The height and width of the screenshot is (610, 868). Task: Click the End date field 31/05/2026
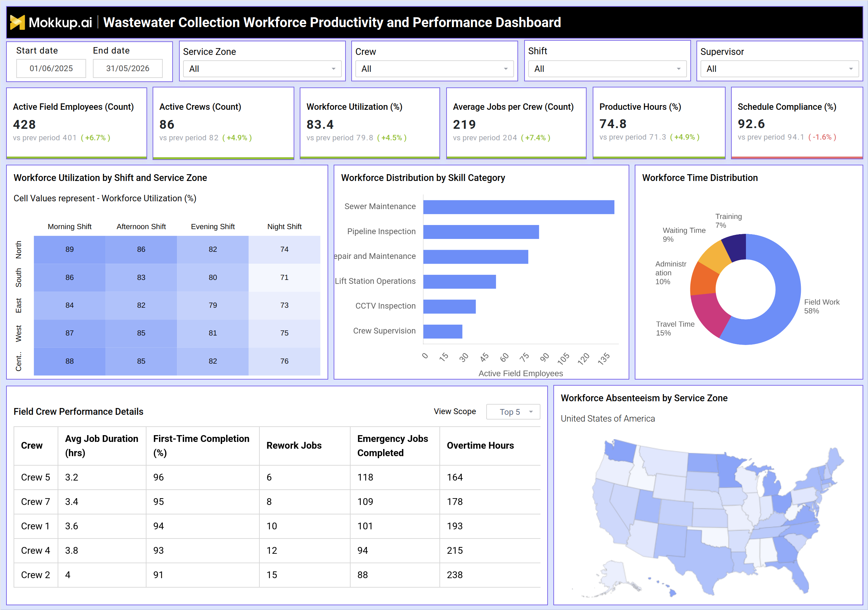coord(128,68)
